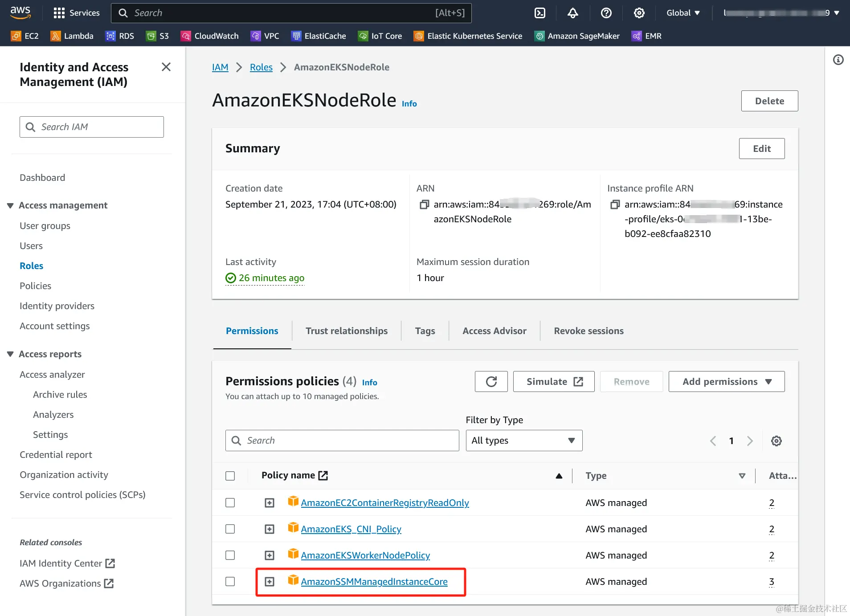The height and width of the screenshot is (616, 850).
Task: Open the info panel icon at right edge
Action: [838, 60]
